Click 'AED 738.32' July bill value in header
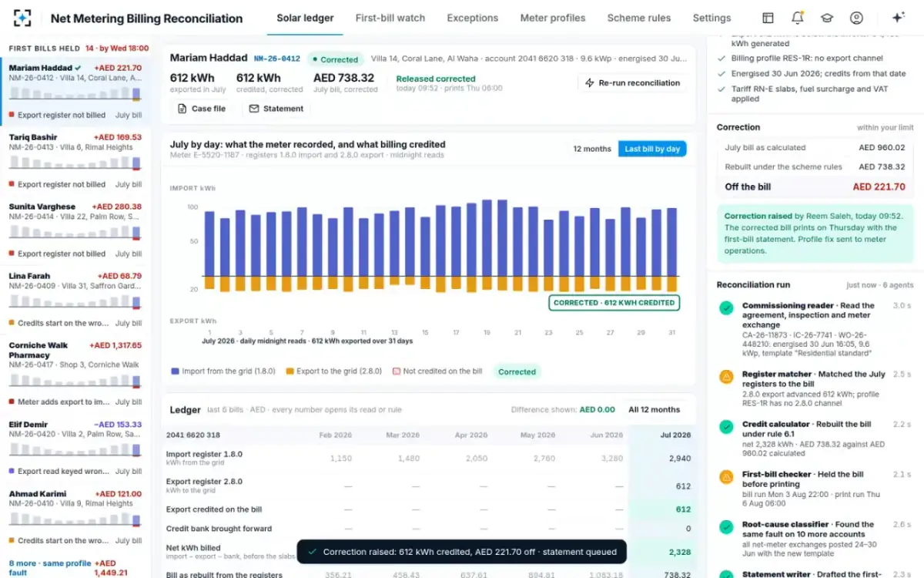This screenshot has width=924, height=578. tap(343, 78)
